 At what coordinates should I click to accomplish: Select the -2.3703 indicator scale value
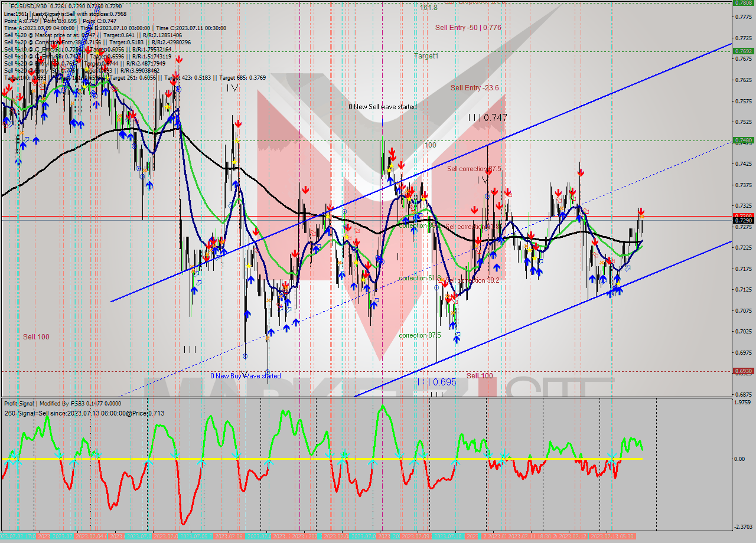744,526
